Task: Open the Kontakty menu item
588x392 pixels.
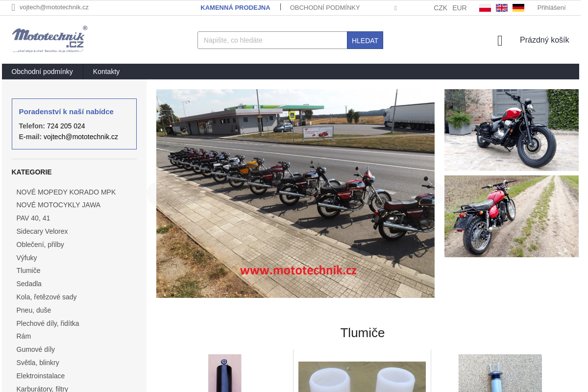Action: [x=106, y=72]
